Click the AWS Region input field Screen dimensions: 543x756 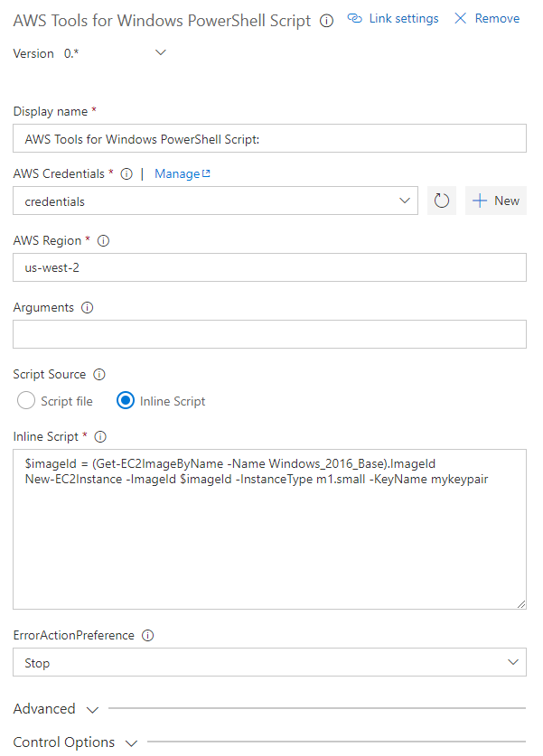[x=269, y=267]
